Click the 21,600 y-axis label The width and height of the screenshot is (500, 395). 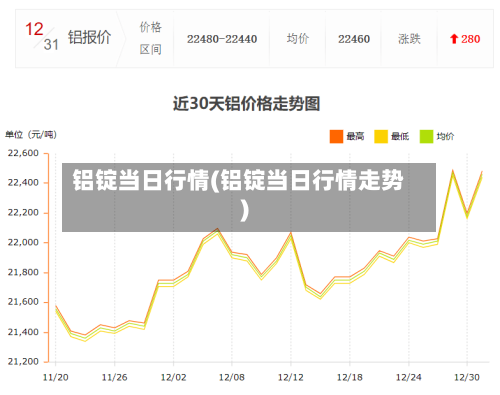[x=23, y=302]
